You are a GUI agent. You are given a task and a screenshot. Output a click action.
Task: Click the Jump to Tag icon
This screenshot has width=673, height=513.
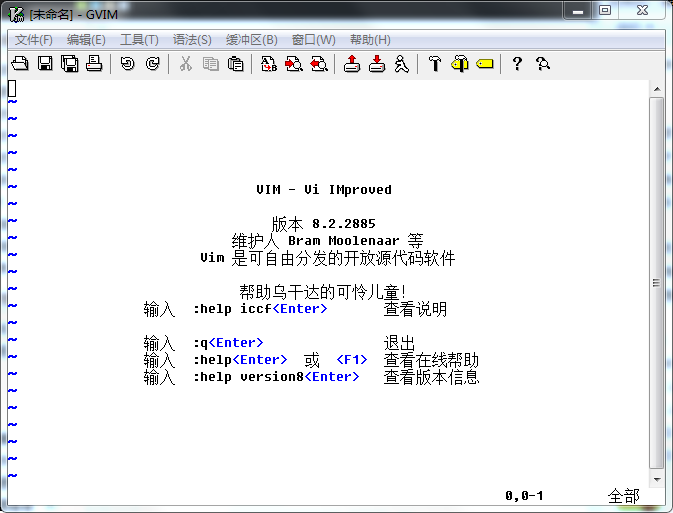point(485,64)
